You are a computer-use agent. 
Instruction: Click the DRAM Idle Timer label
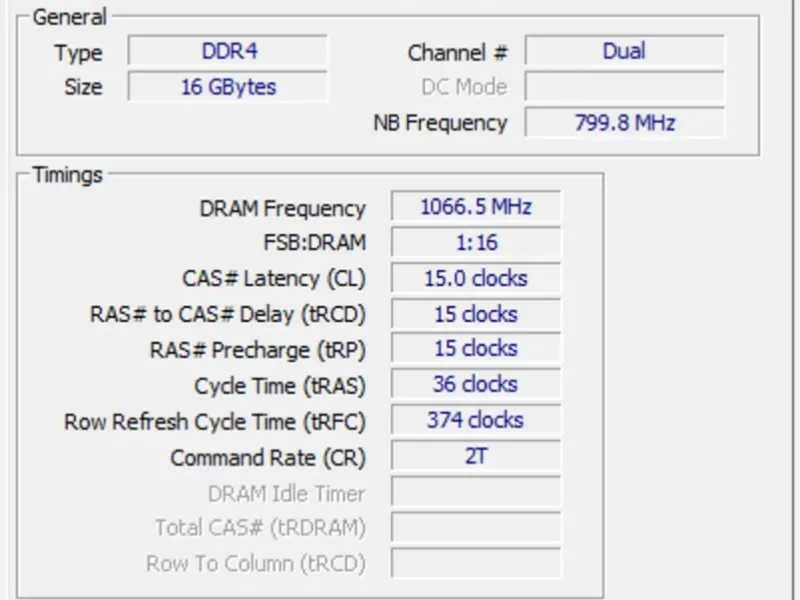(x=287, y=494)
